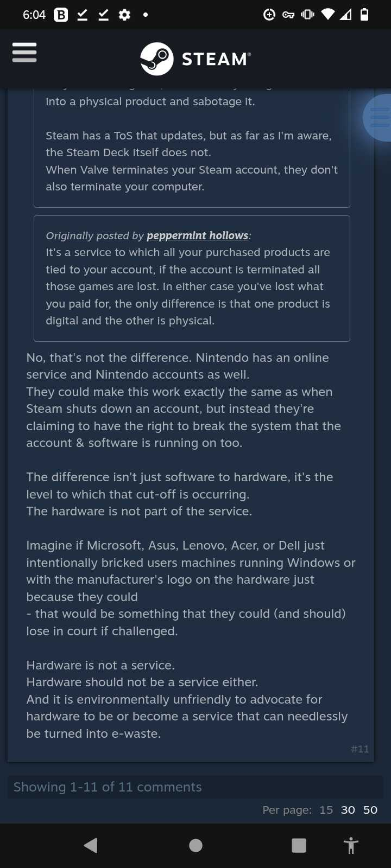Tap the accessibility figure icon
This screenshot has width=391, height=868.
[x=351, y=845]
